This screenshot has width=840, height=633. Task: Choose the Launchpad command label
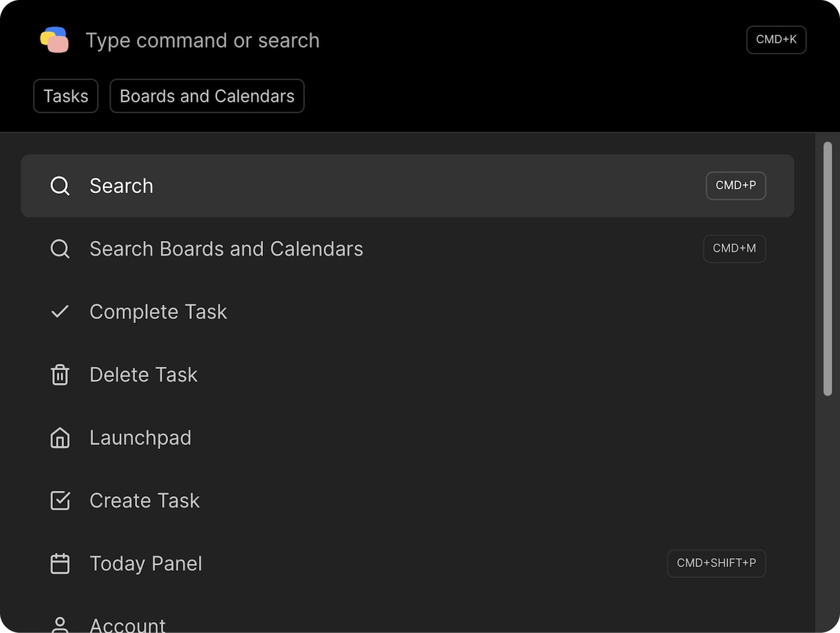140,438
